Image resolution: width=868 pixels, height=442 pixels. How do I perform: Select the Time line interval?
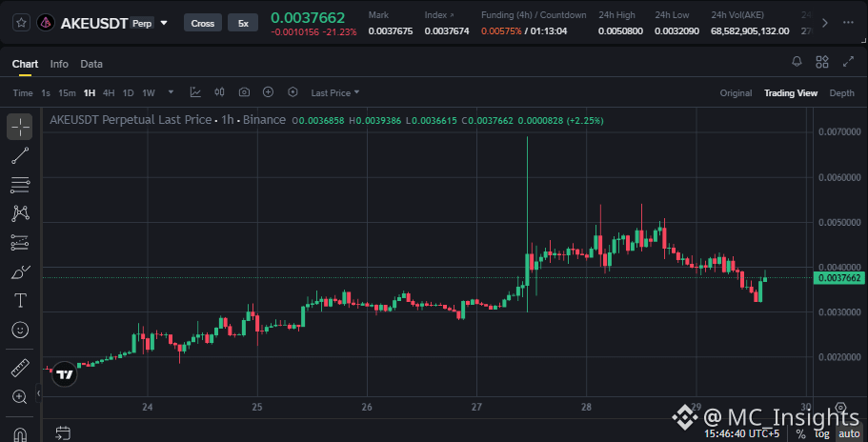pos(23,93)
